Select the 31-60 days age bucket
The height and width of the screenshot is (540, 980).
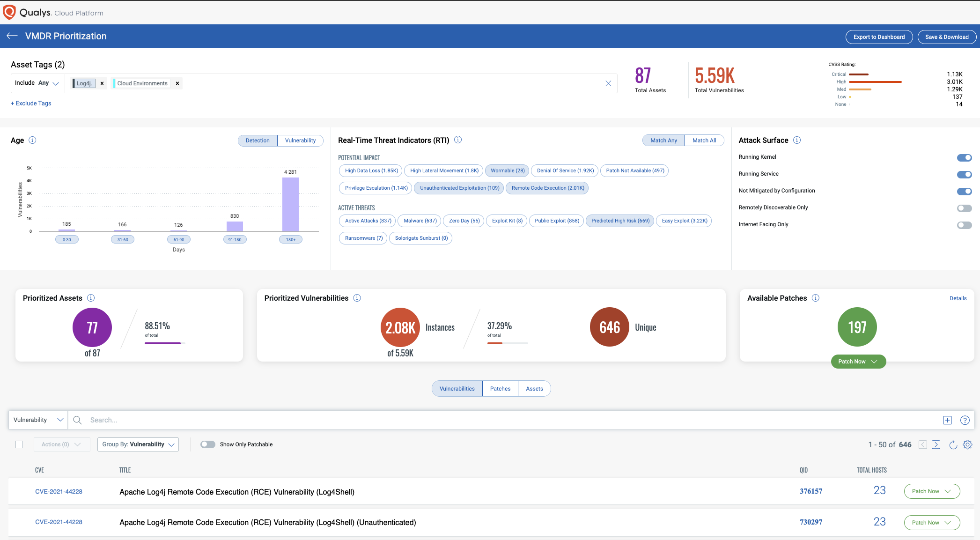[123, 239]
